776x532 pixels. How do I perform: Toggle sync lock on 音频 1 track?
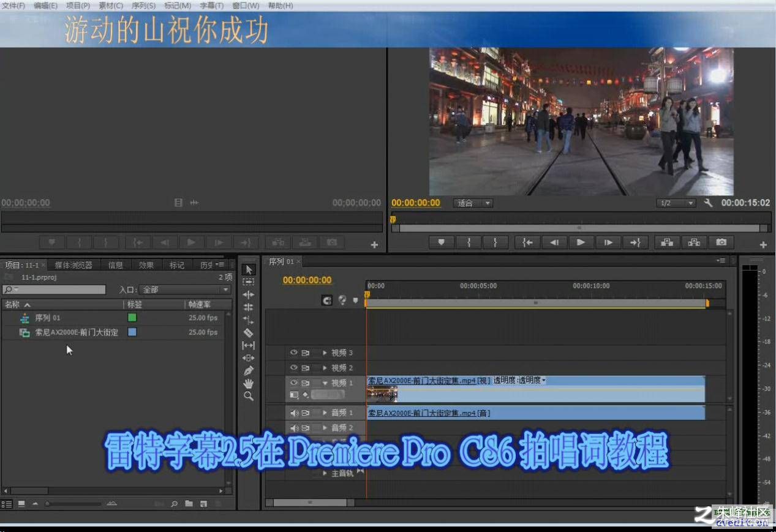[x=305, y=413]
